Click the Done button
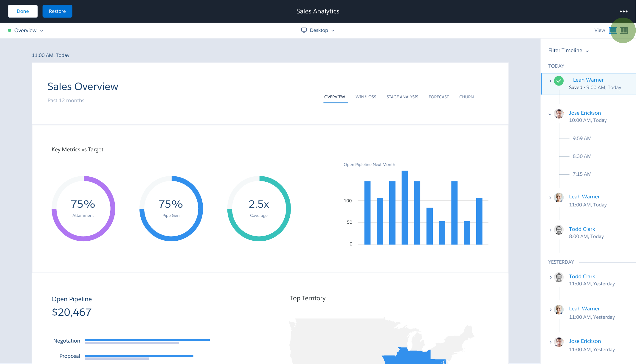 (23, 11)
